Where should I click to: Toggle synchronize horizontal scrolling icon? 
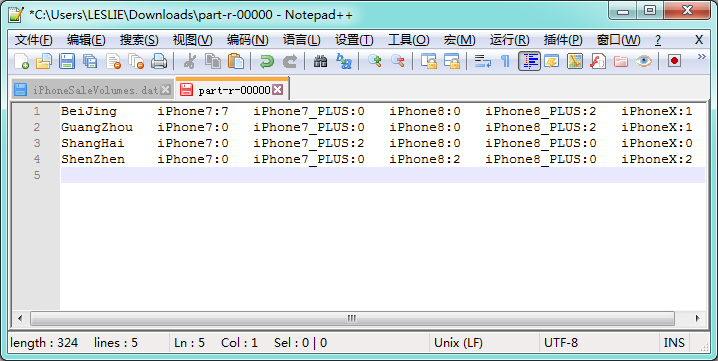(451, 61)
